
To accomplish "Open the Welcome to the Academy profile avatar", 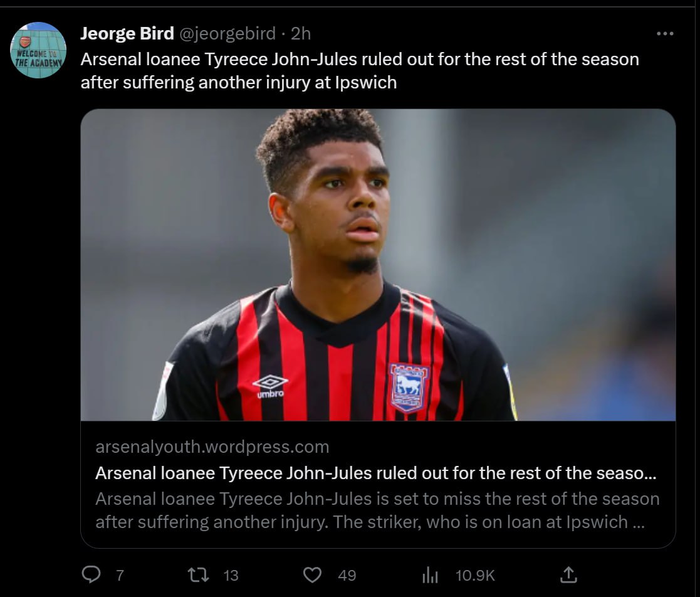I will [38, 50].
